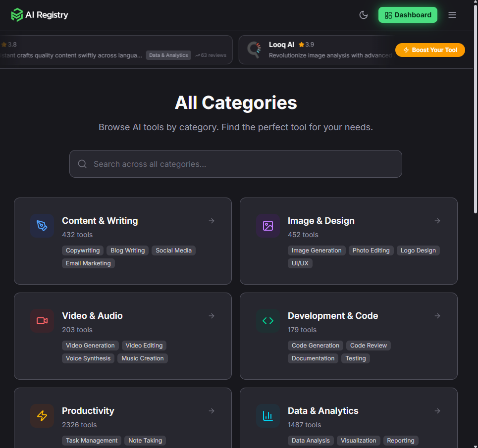Screen dimensions: 478x448
Task: Open Content & Writing via its arrow
Action: coord(212,221)
